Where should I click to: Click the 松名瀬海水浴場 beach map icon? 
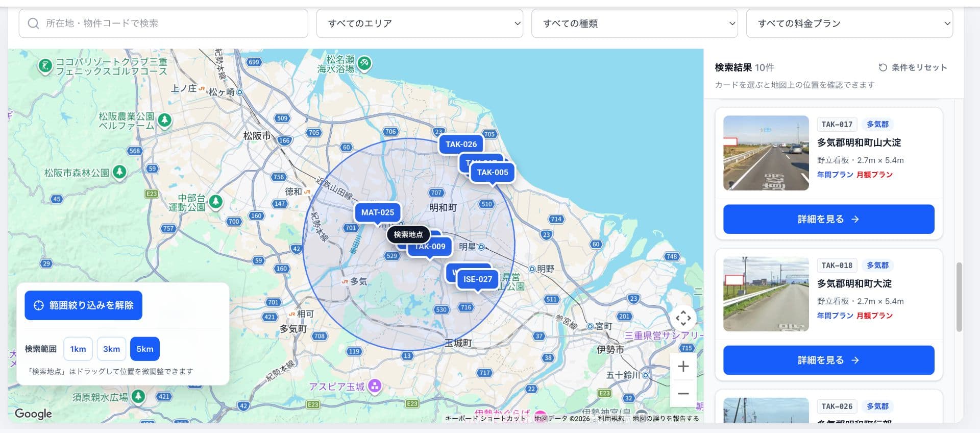[x=364, y=63]
